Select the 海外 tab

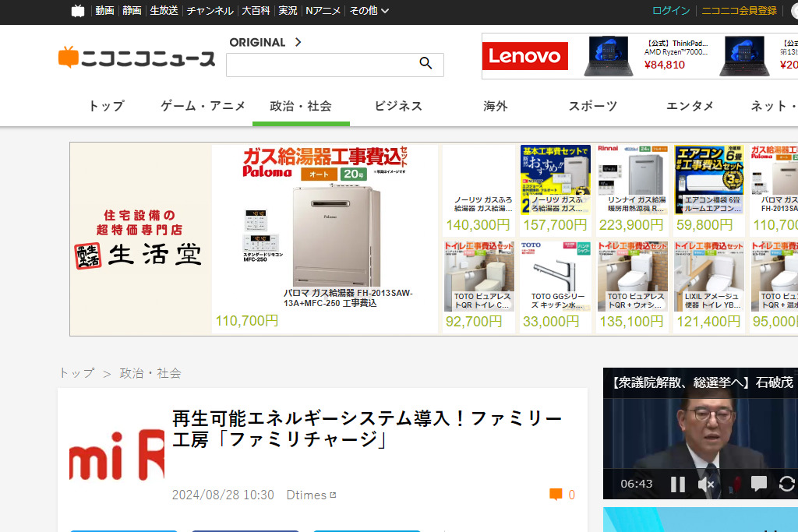(496, 106)
